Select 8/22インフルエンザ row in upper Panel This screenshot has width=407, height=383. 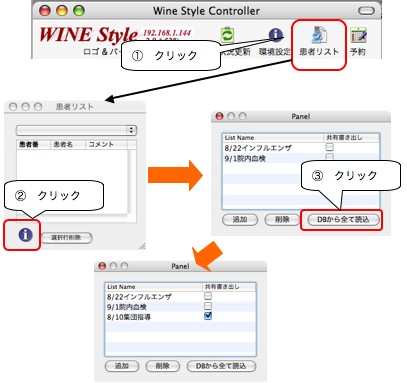pos(301,148)
